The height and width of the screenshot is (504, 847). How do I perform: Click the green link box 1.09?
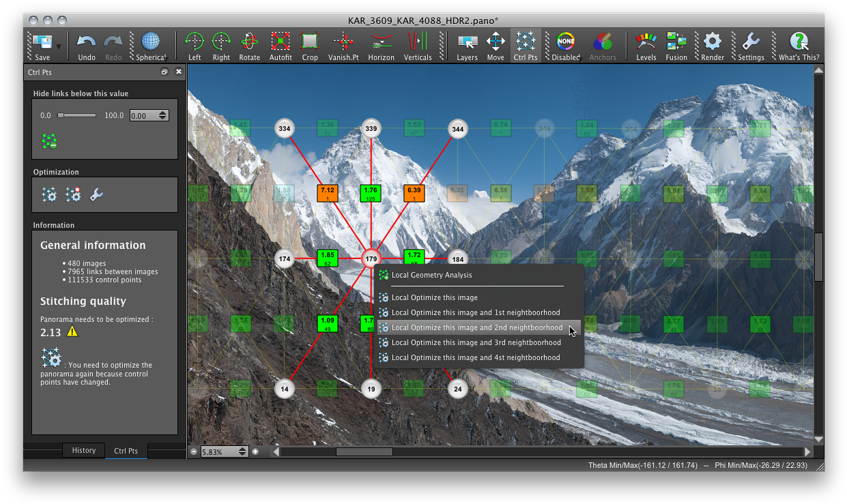pos(328,324)
